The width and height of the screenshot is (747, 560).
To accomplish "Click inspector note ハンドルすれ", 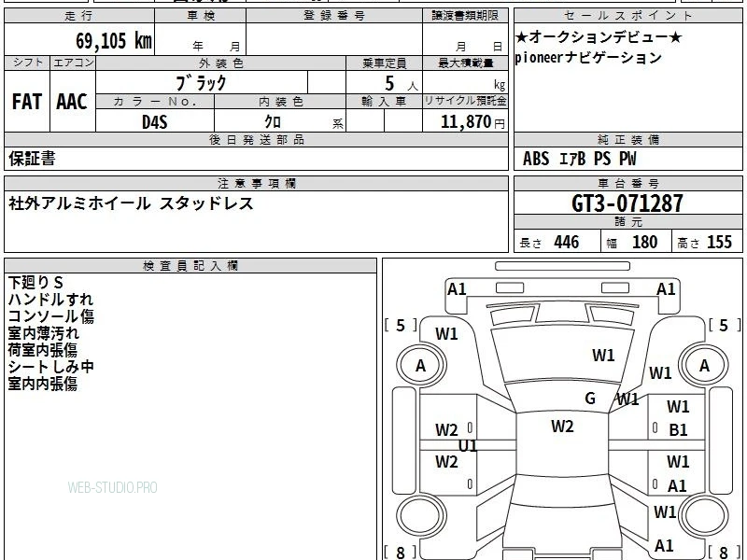I will 50,299.
